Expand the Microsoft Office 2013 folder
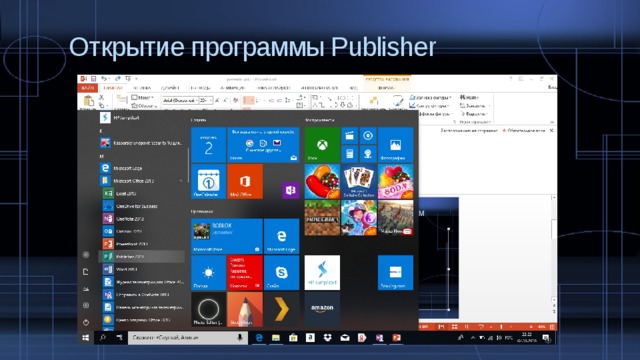 [x=142, y=180]
